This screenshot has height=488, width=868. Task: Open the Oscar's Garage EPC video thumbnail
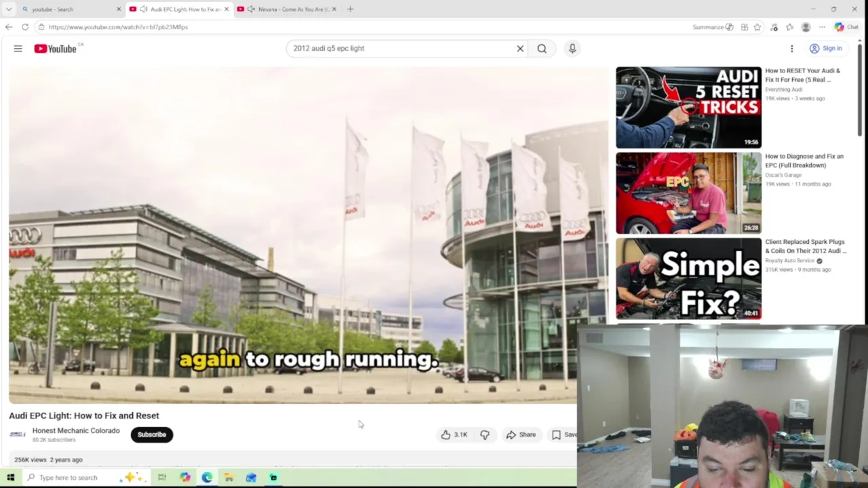[688, 192]
